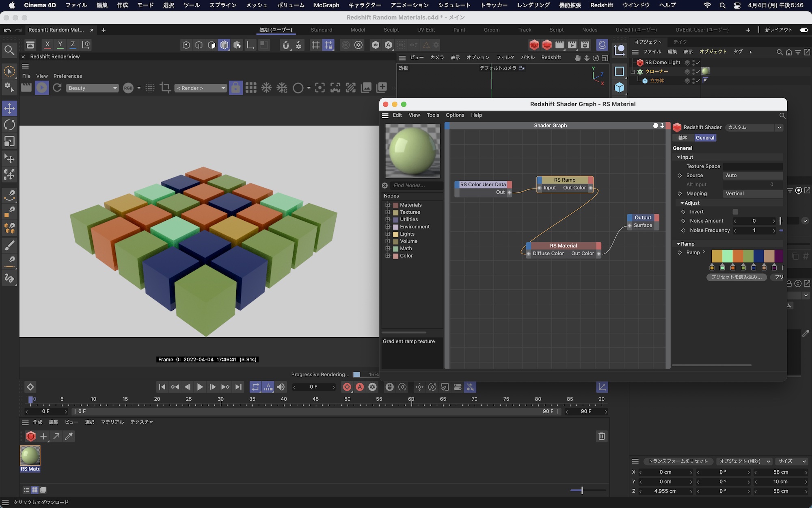Image resolution: width=812 pixels, height=508 pixels.
Task: Click the green color knot on Ramp
Action: 722,267
